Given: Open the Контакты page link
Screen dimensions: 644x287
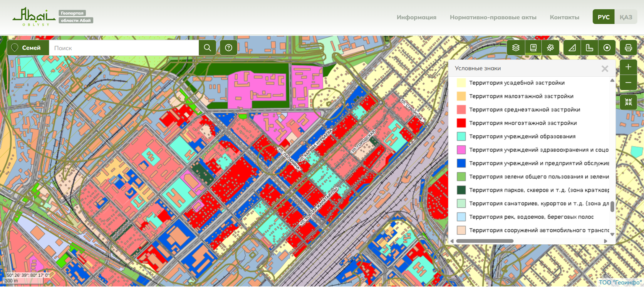Looking at the screenshot, I should (x=564, y=17).
